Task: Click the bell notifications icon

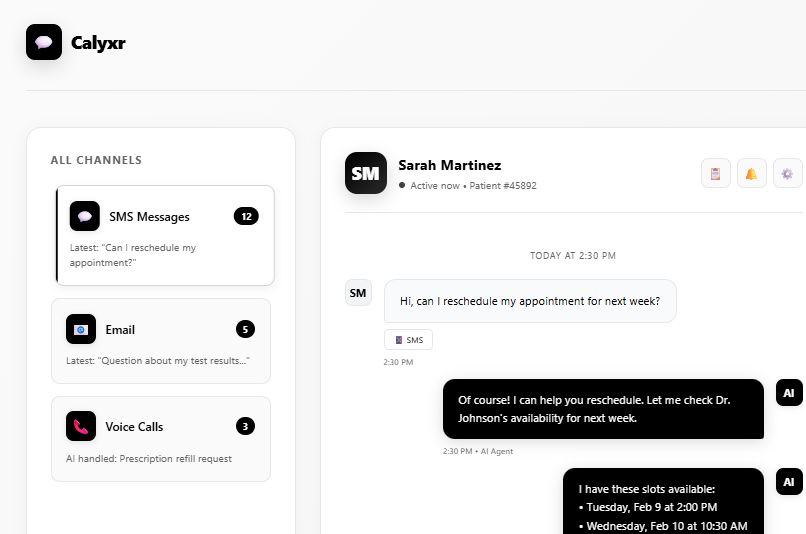Action: (752, 173)
